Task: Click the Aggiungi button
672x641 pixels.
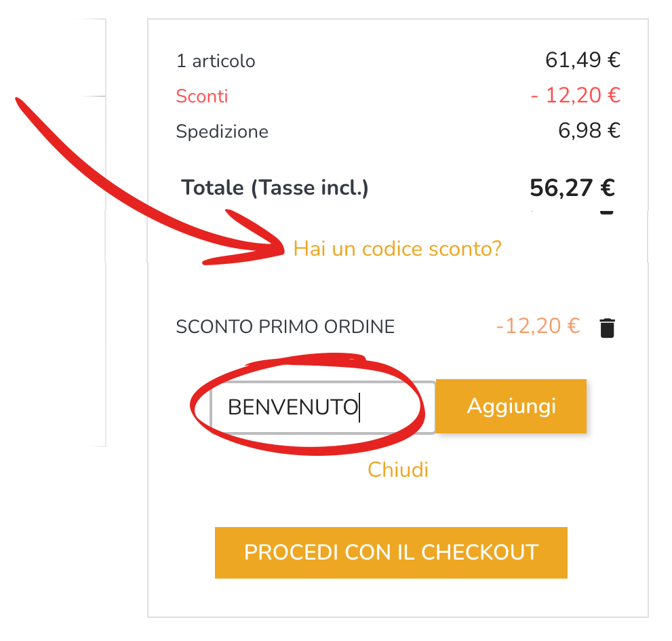Action: coord(511,406)
